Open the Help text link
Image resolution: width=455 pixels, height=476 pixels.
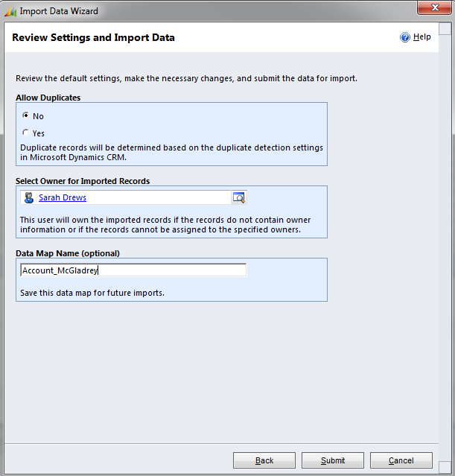click(x=422, y=37)
